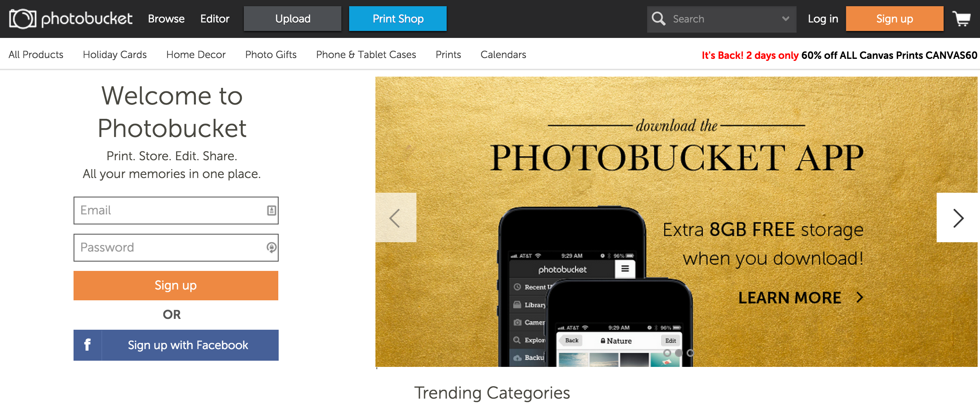Open Learn More arrow on app banner

tap(860, 297)
